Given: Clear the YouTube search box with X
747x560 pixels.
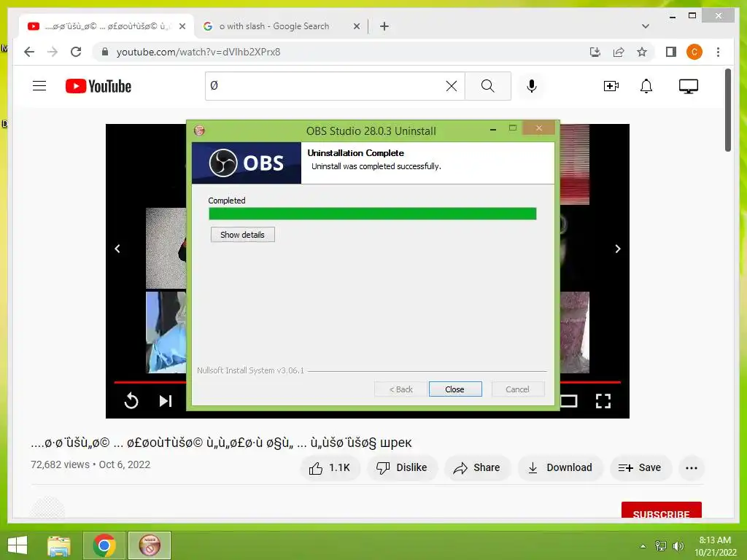Looking at the screenshot, I should pyautogui.click(x=451, y=86).
